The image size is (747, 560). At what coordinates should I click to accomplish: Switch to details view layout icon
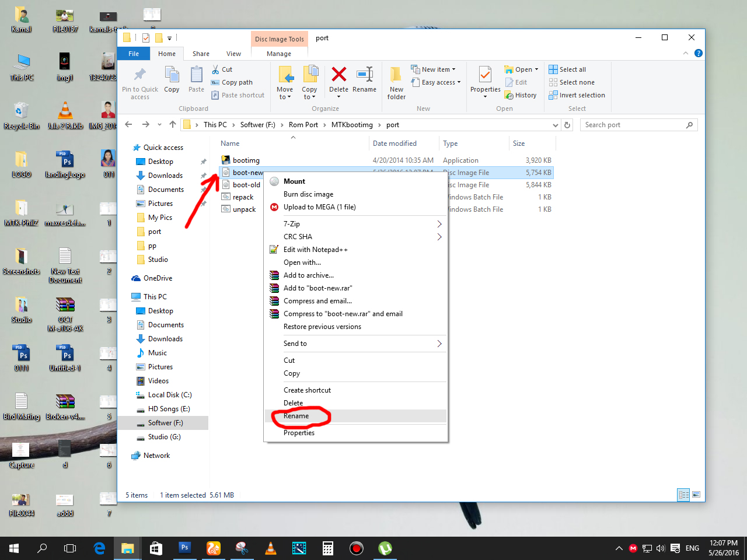click(683, 495)
